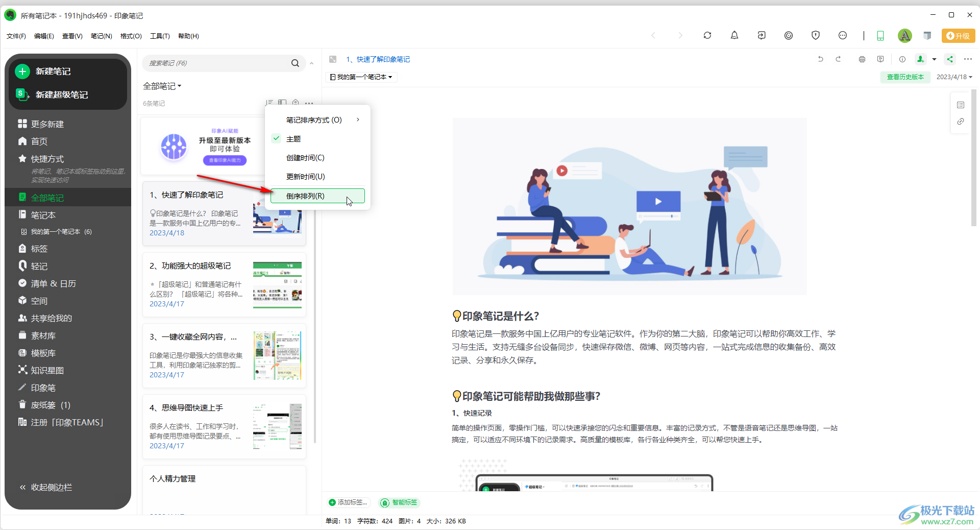Click 添加标签 add tag button
Viewport: 980px width, 530px height.
(x=348, y=502)
